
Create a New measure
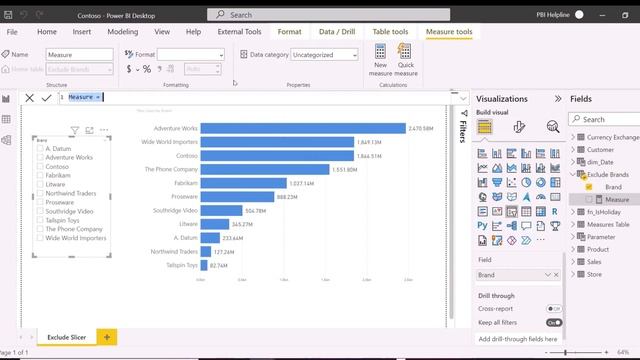[380, 60]
